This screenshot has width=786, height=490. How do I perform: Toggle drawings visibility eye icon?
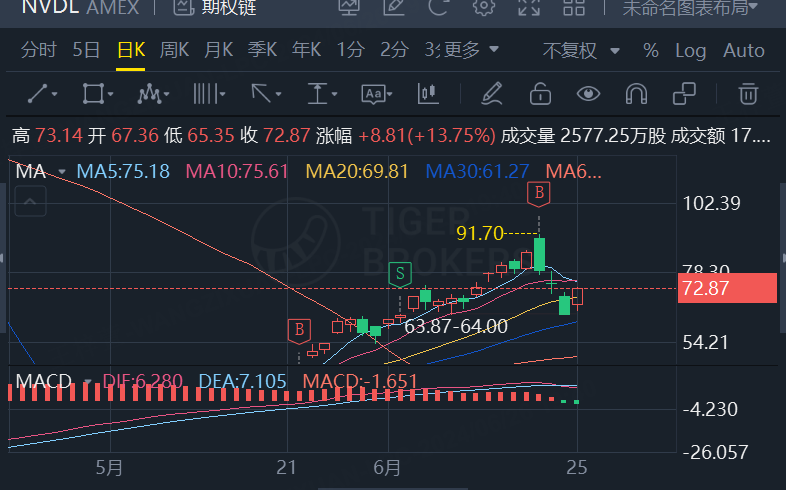click(588, 94)
